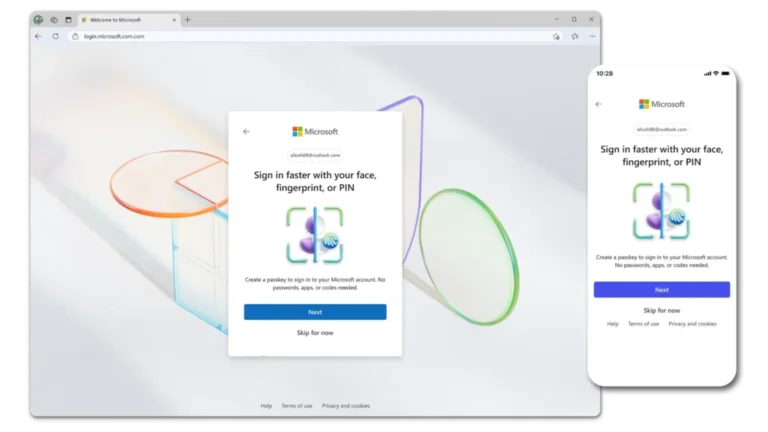Image resolution: width=768 pixels, height=432 pixels.
Task: Maximize the browser window
Action: (x=574, y=20)
